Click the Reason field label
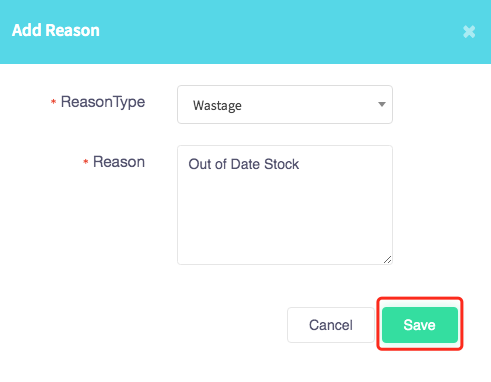This screenshot has height=382, width=491. coord(119,162)
